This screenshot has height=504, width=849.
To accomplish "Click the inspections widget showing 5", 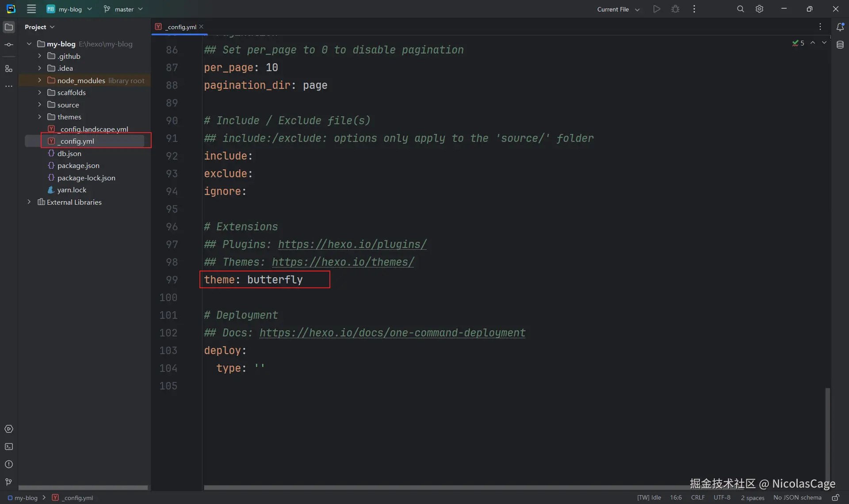I will pyautogui.click(x=799, y=43).
